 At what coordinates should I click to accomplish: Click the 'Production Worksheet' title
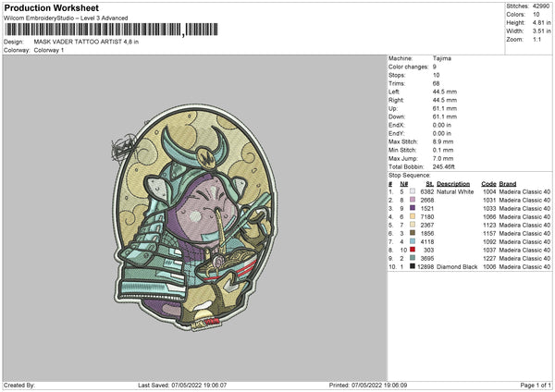51,7
